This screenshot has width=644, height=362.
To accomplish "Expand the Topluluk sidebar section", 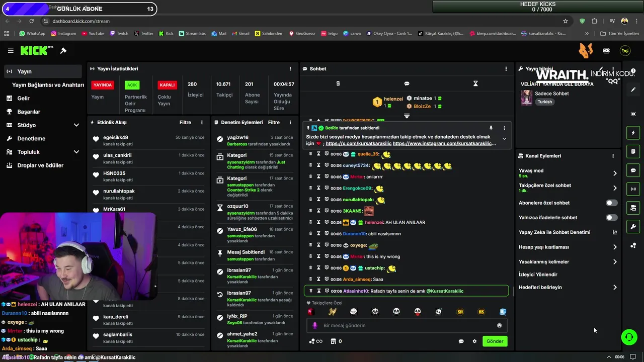I will (x=76, y=152).
